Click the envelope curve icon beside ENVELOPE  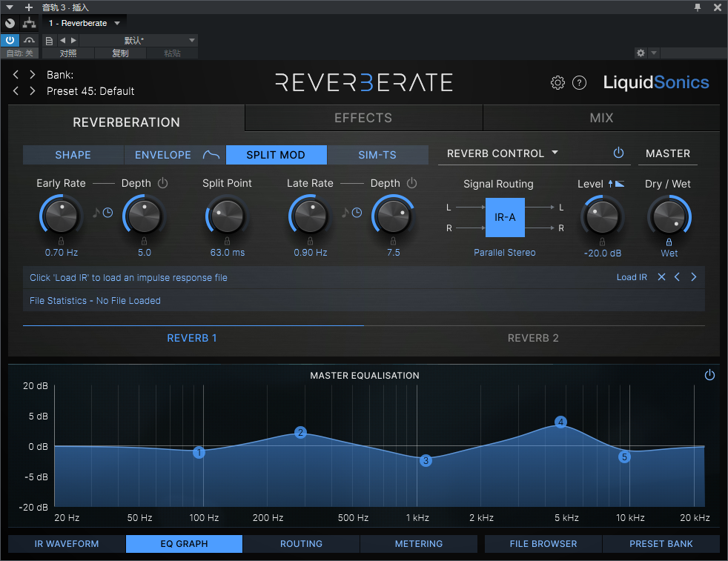coord(211,155)
